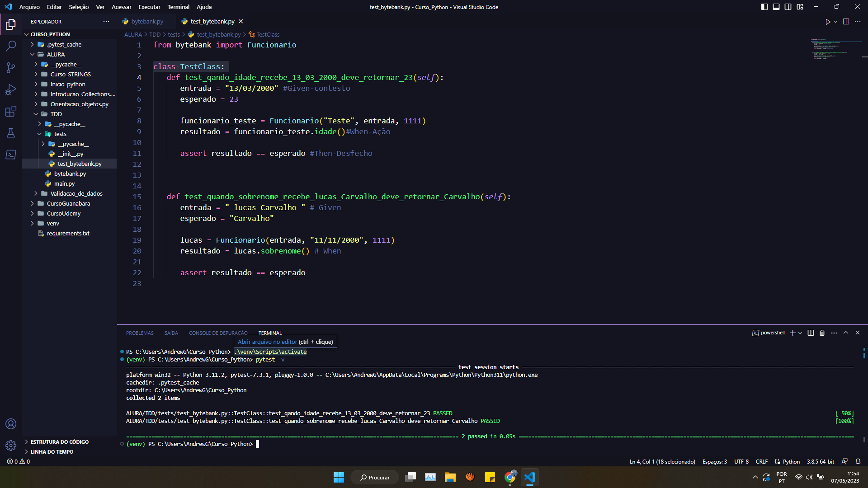The image size is (868, 488).
Task: Switch to the SAÍDA panel tab
Action: click(x=171, y=333)
